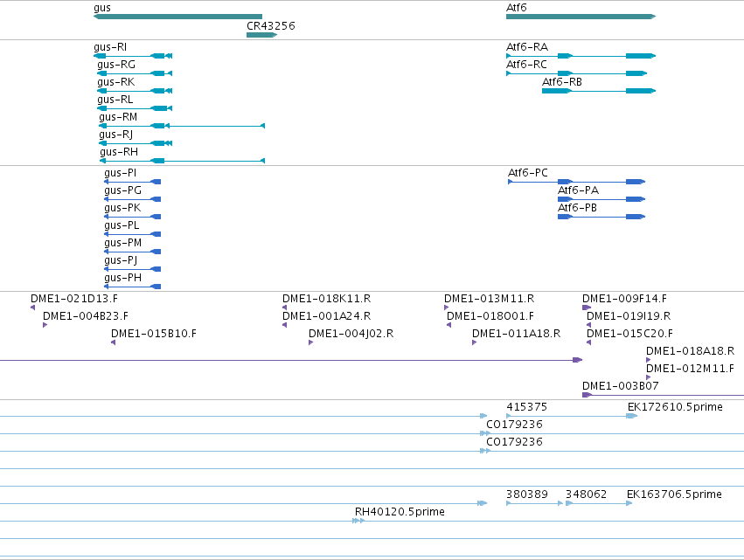The height and width of the screenshot is (560, 744).
Task: Click the CR43256 gene feature
Action: [x=261, y=35]
